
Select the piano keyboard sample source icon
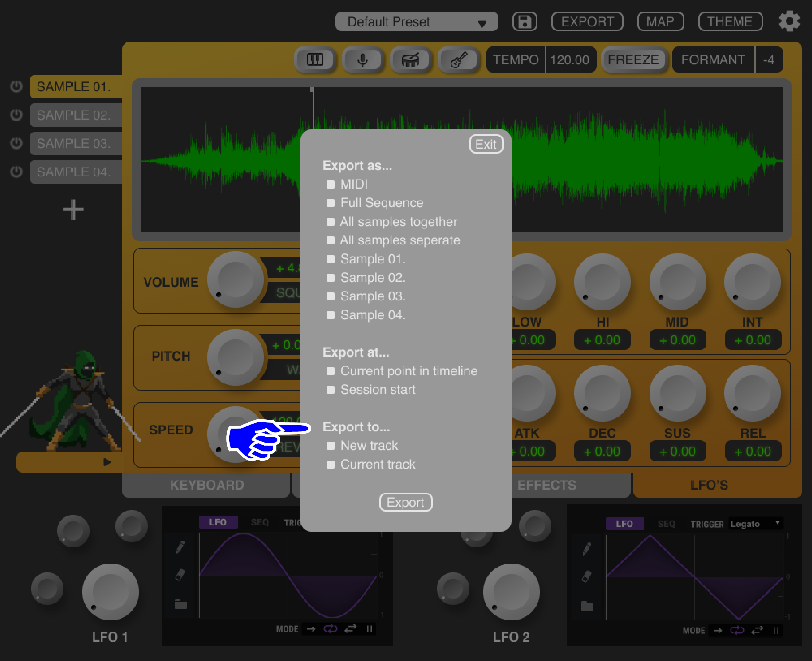[315, 59]
